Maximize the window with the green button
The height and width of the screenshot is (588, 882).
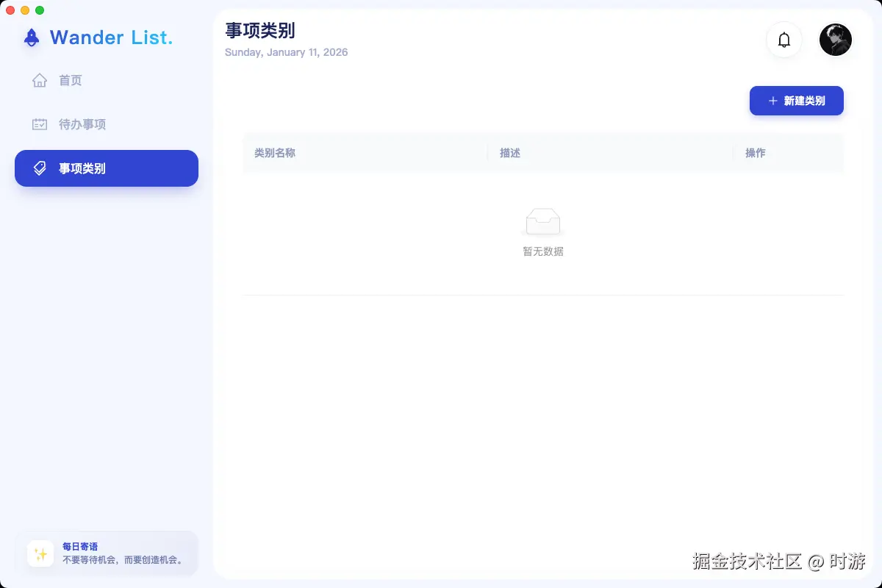40,10
